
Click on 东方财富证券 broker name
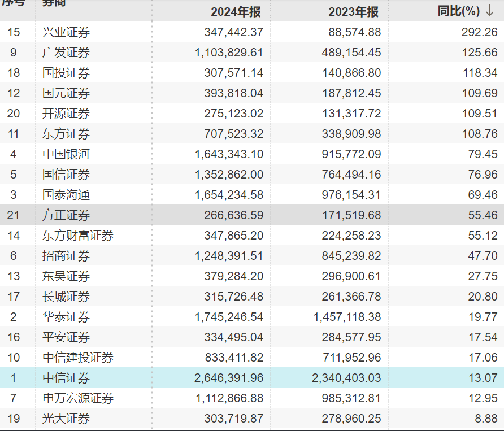pos(78,236)
